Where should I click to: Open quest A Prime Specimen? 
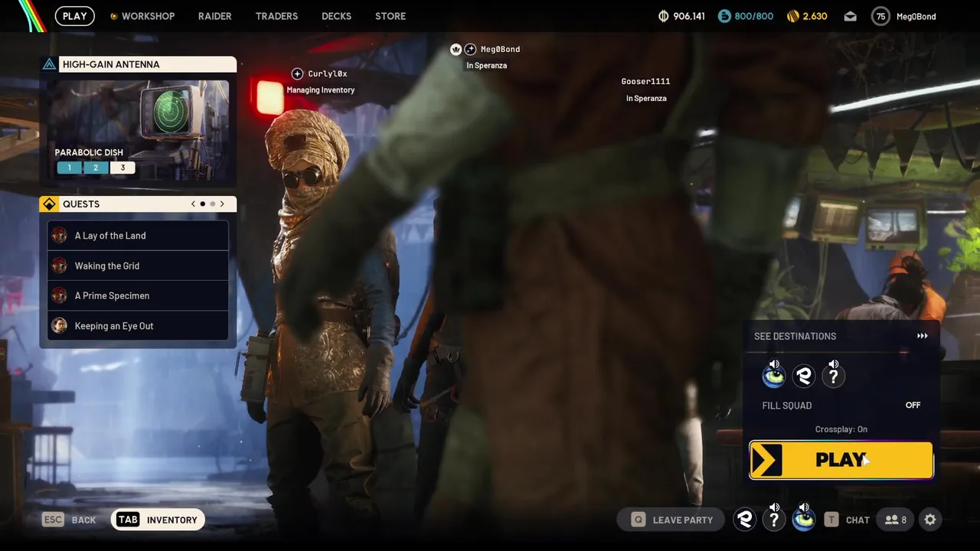pyautogui.click(x=138, y=295)
